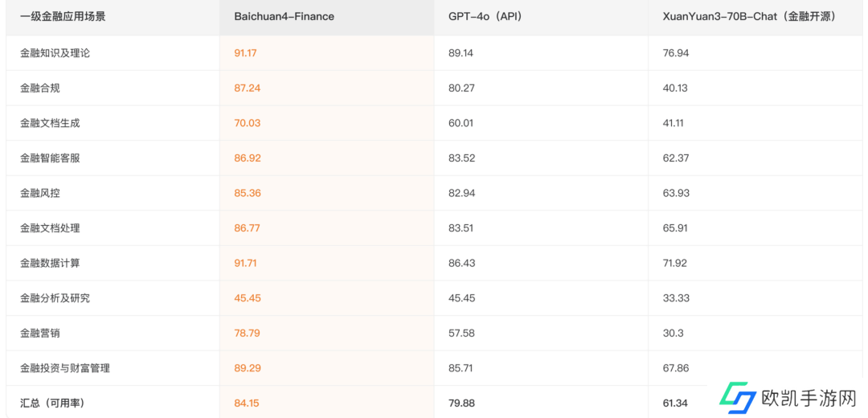The height and width of the screenshot is (418, 868).
Task: Click the XuanYuan score 76.94
Action: tap(675, 53)
